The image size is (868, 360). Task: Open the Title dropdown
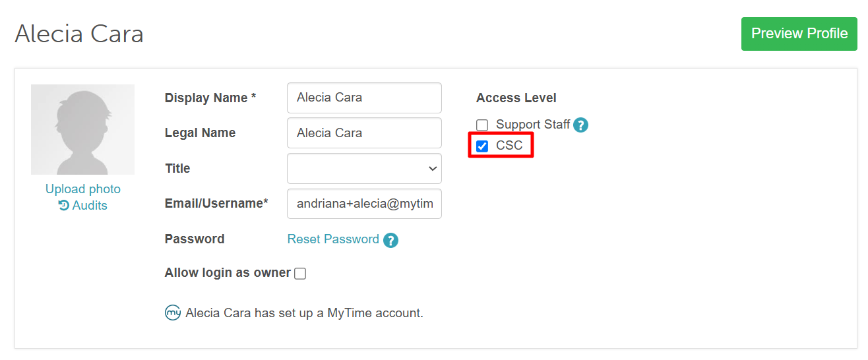364,168
